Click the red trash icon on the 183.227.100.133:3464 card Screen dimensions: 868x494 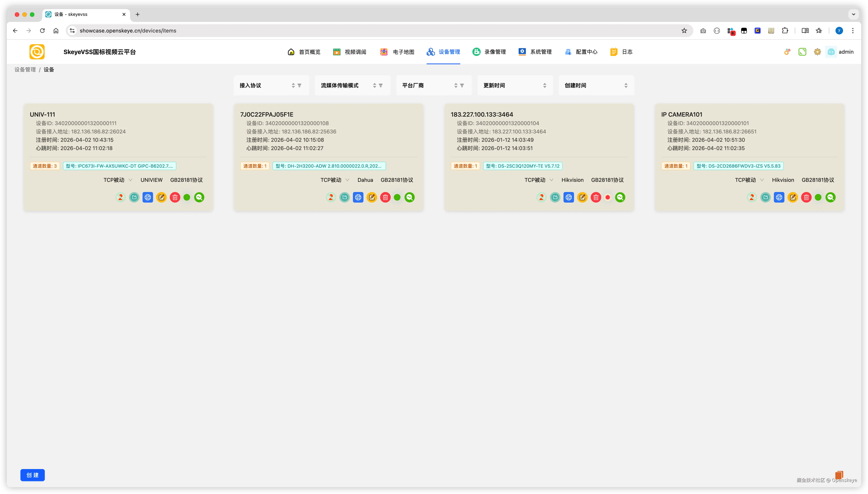tap(595, 197)
